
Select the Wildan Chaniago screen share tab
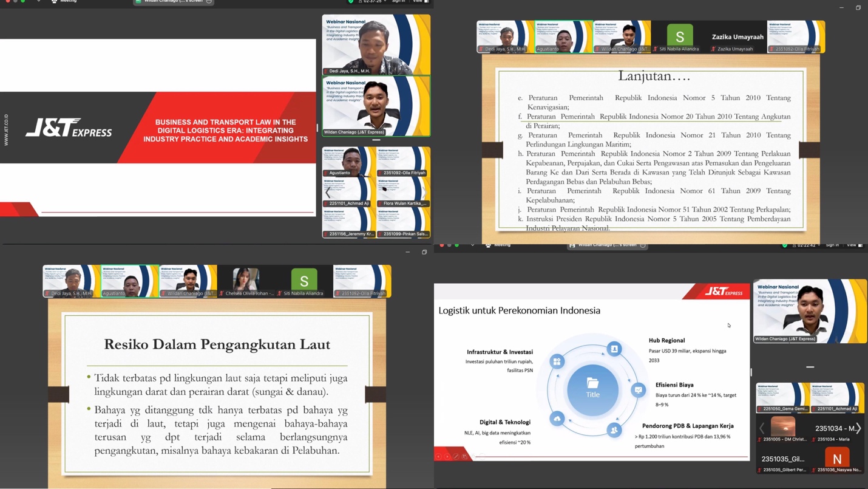tap(173, 2)
